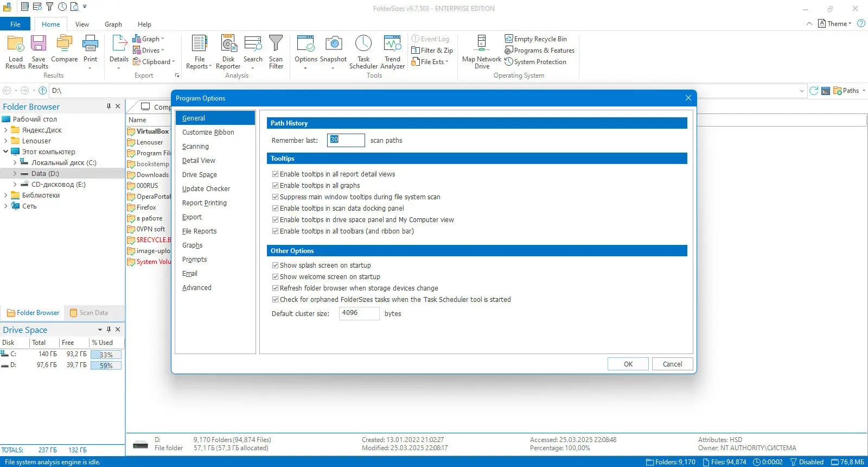
Task: Open the Drives export dropdown
Action: click(x=148, y=51)
